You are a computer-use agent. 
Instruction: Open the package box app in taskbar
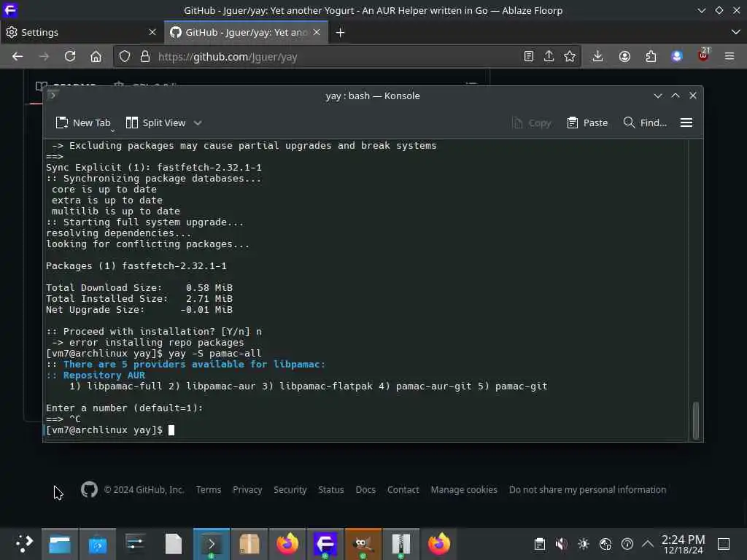click(249, 544)
